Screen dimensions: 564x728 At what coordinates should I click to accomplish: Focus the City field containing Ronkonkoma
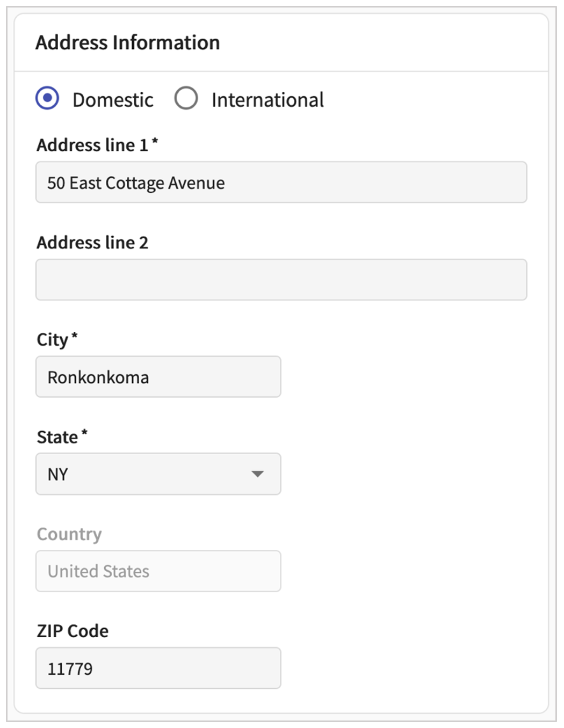[x=158, y=377]
